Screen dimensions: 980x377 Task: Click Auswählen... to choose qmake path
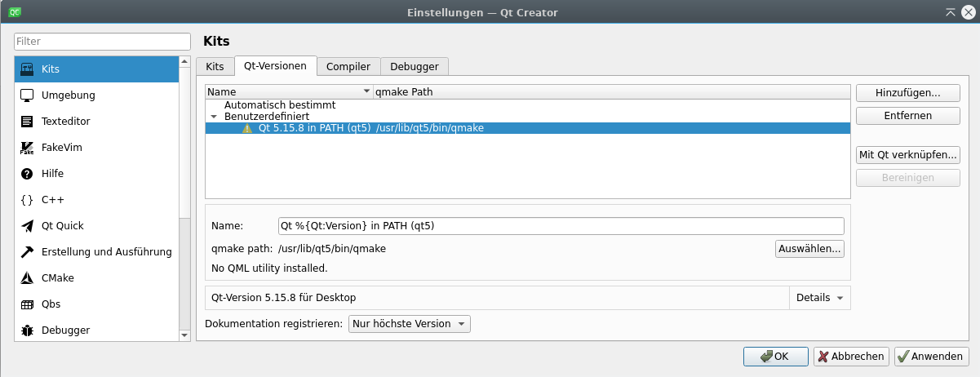pos(809,249)
